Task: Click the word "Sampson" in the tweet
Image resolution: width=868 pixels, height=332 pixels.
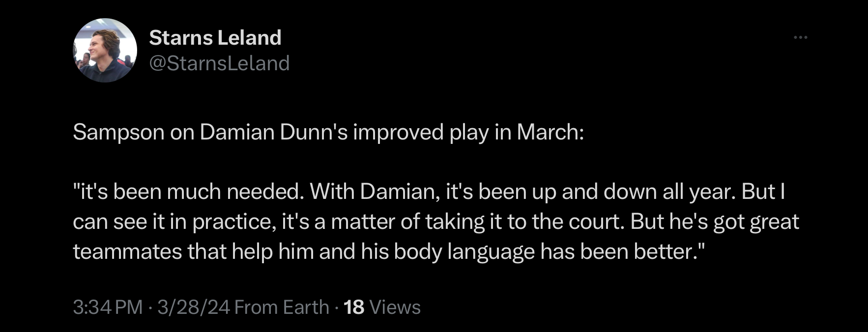Action: click(118, 132)
